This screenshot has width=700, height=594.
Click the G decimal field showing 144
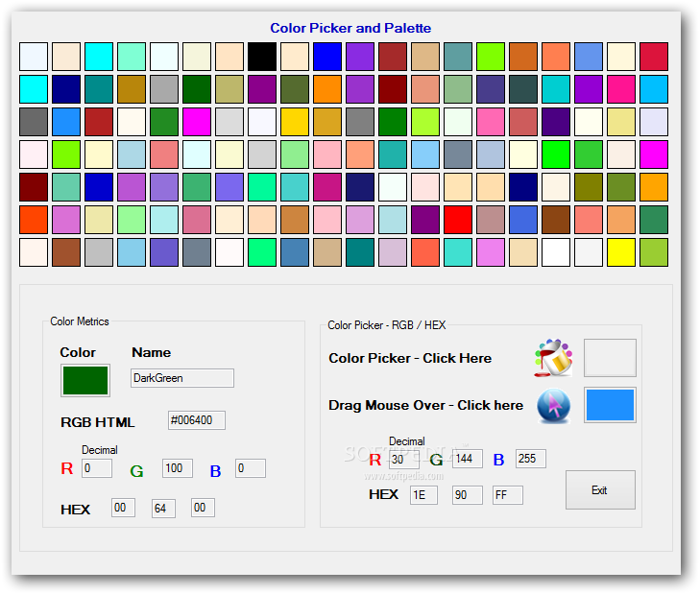(x=467, y=459)
